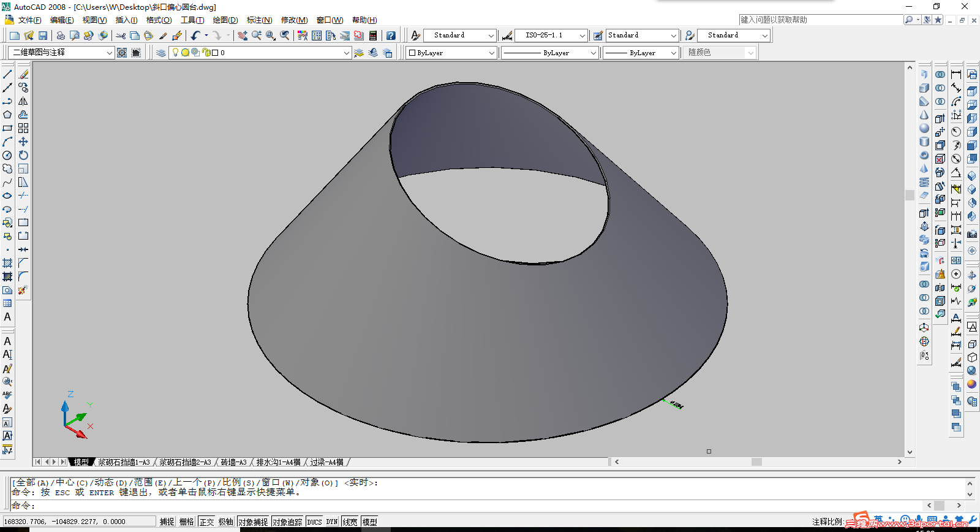Toggle 正交 ortho mode in status bar
The width and height of the screenshot is (980, 532).
click(x=206, y=522)
